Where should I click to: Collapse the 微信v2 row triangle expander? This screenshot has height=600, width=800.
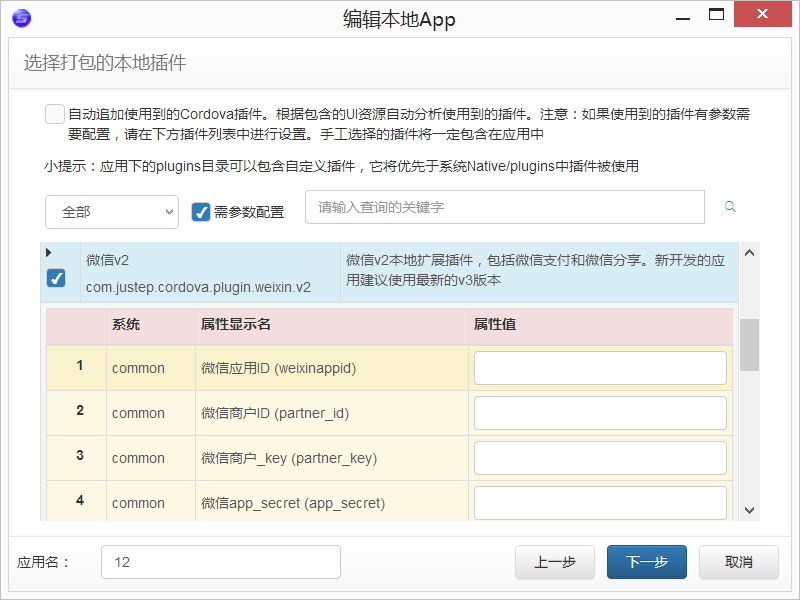click(x=49, y=253)
